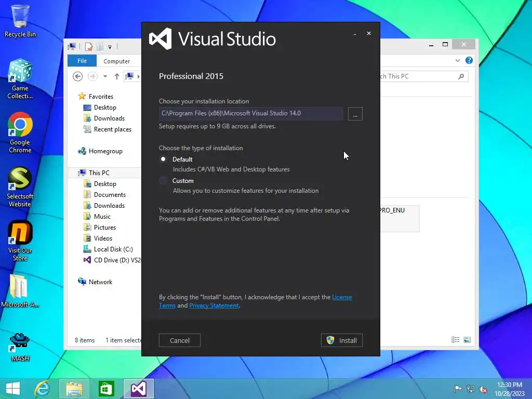Click the Visit Our Store desktop icon
532x399 pixels.
point(20,241)
